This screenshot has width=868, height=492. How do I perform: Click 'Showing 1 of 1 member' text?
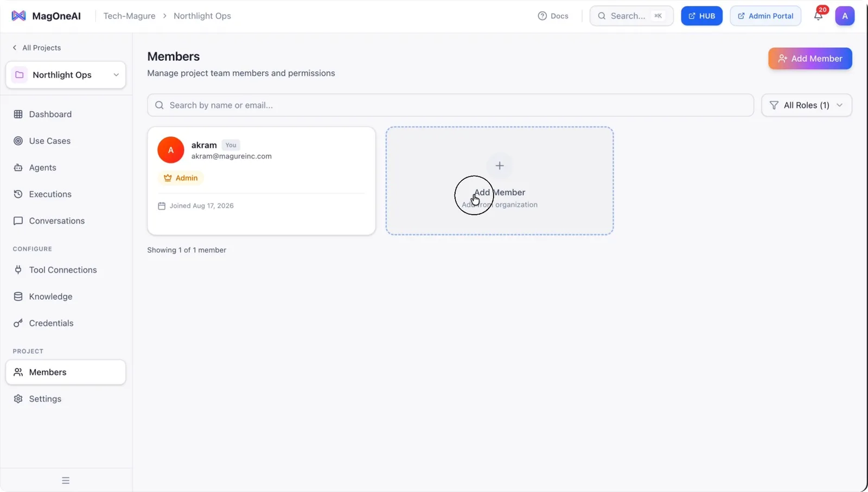pos(187,250)
